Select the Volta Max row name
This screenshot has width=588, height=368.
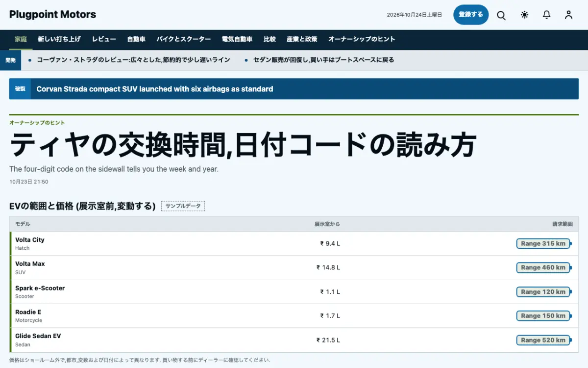click(x=30, y=264)
